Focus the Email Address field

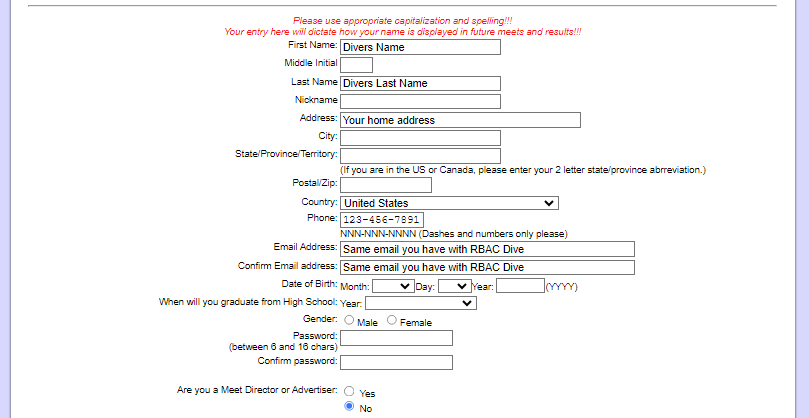click(x=487, y=249)
